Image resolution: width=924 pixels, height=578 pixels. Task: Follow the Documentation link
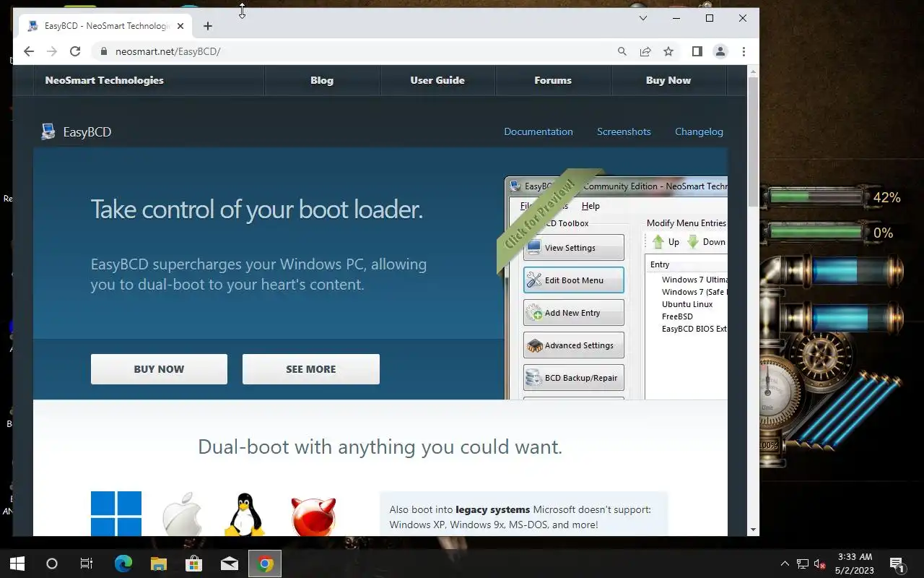pyautogui.click(x=539, y=131)
